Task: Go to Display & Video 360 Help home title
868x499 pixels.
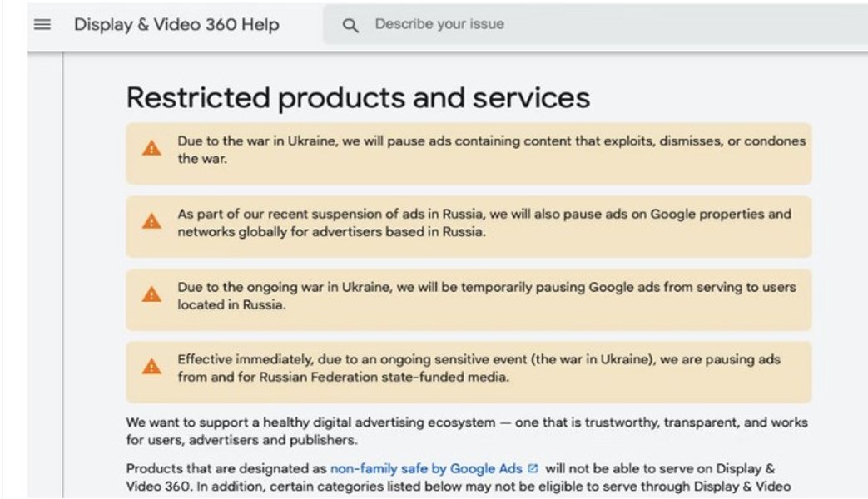Action: [x=176, y=25]
